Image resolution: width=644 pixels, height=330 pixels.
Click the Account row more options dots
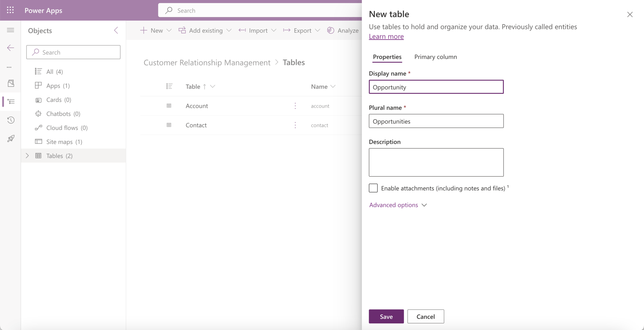pos(295,106)
